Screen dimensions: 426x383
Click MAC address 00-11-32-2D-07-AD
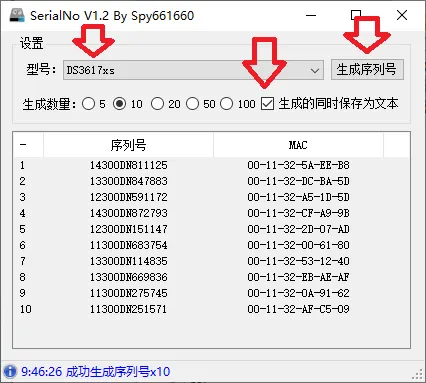click(298, 229)
